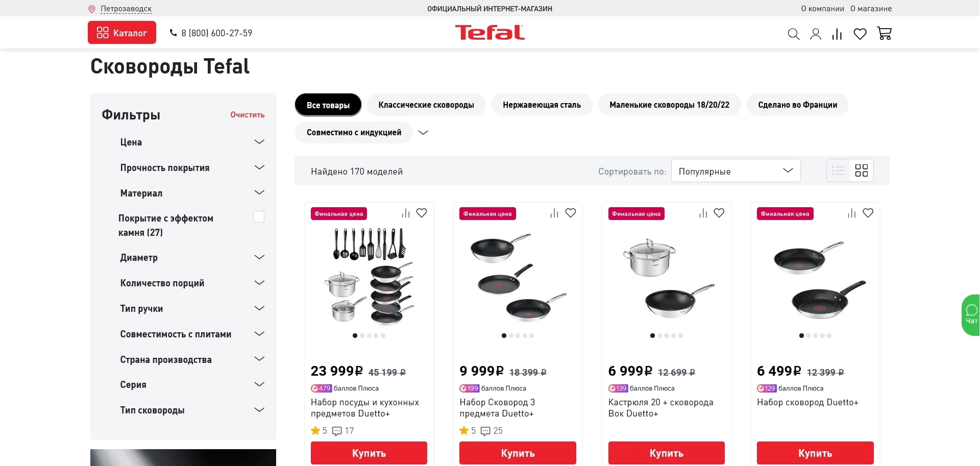Switch catalog to list view

tap(838, 170)
